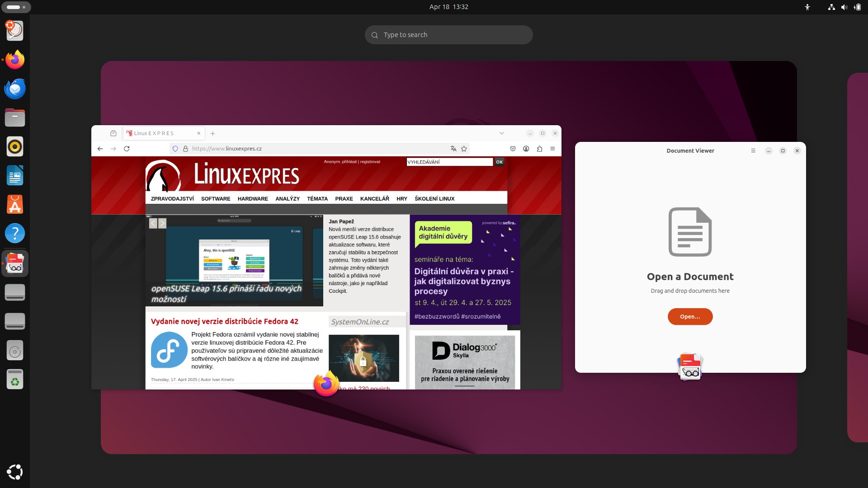Open Firefox extensions puzzle icon
The height and width of the screenshot is (488, 868).
(539, 149)
